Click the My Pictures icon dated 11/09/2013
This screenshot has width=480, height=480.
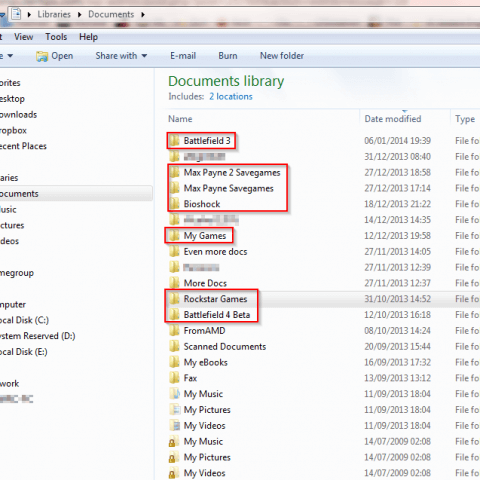[x=174, y=410]
